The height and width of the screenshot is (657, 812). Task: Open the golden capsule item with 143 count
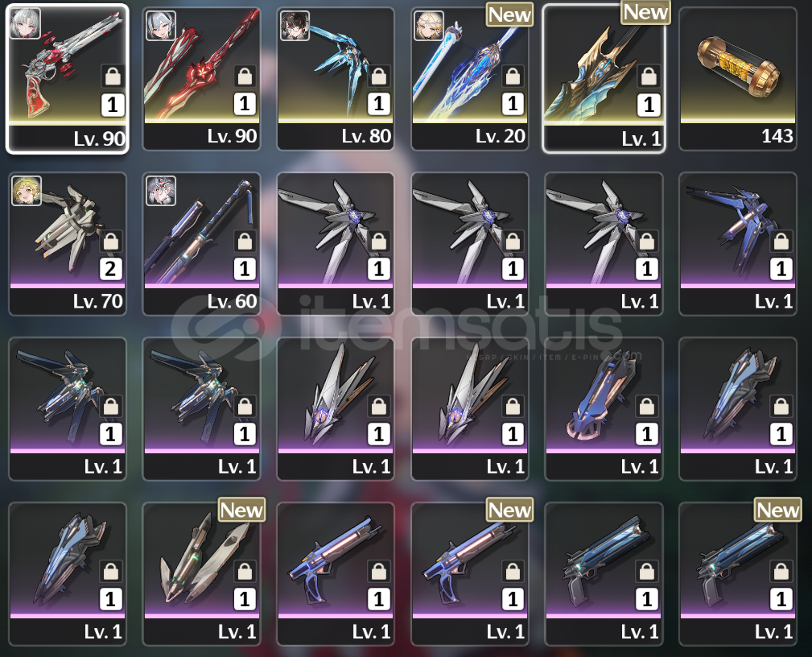(x=737, y=79)
